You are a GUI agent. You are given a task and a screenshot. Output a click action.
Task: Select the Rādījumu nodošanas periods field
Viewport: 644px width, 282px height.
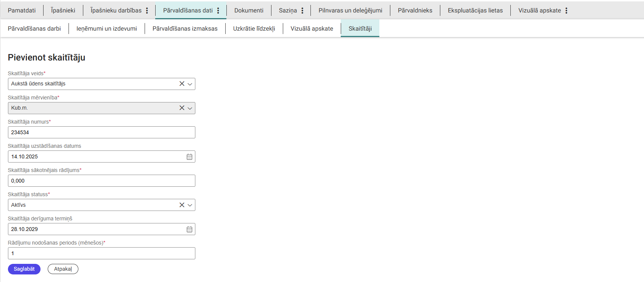tap(101, 253)
